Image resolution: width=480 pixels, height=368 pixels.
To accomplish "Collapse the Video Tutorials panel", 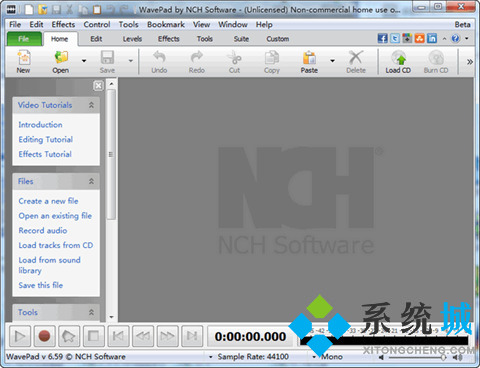I will [91, 105].
